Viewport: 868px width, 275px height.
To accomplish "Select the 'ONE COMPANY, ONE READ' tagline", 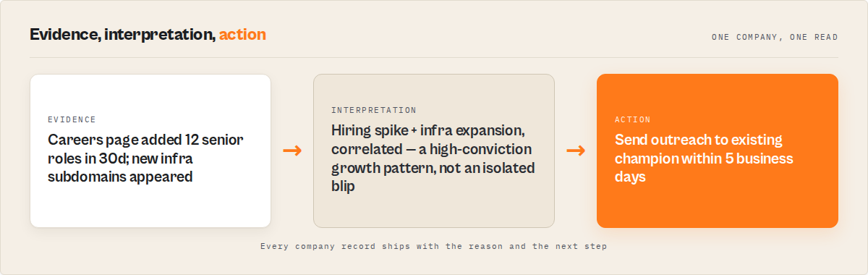I will click(775, 37).
